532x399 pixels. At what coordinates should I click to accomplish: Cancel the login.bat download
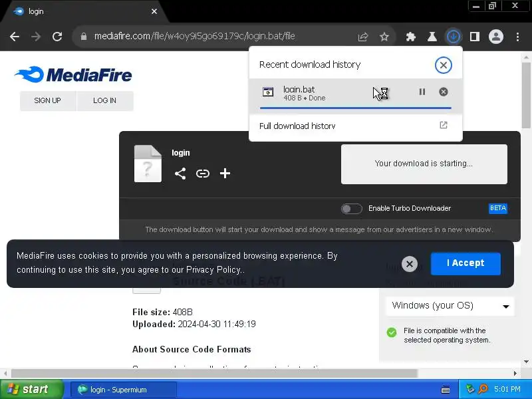pyautogui.click(x=443, y=92)
